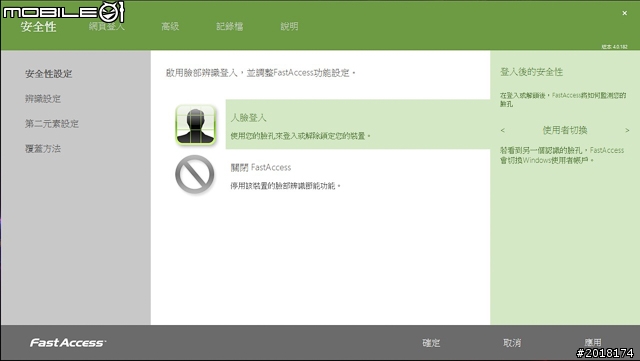Open 覆蓋方法 in the sidebar
The image size is (640, 361).
[x=43, y=149]
